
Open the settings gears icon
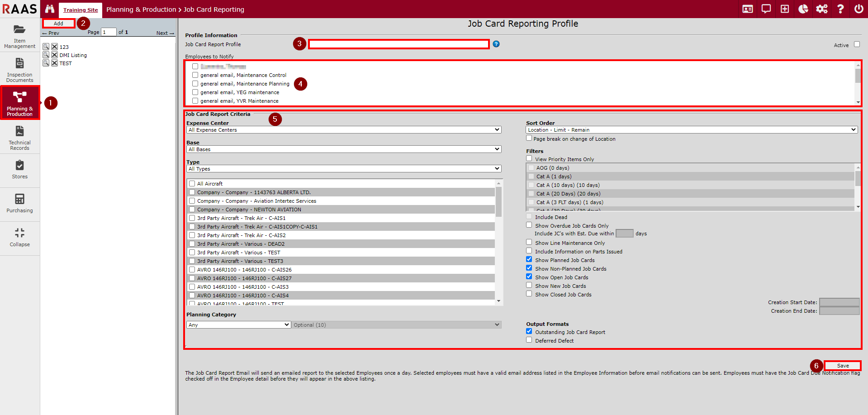[821, 9]
